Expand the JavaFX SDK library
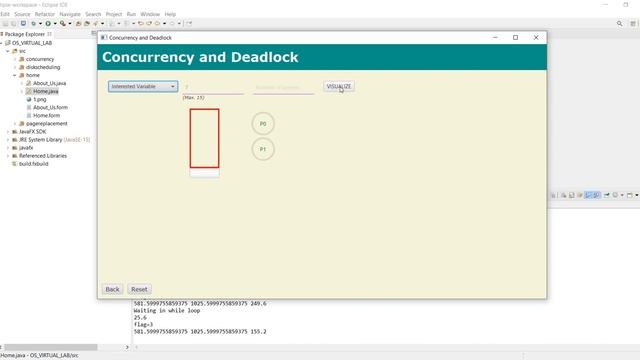The height and width of the screenshot is (360, 640). coord(8,132)
